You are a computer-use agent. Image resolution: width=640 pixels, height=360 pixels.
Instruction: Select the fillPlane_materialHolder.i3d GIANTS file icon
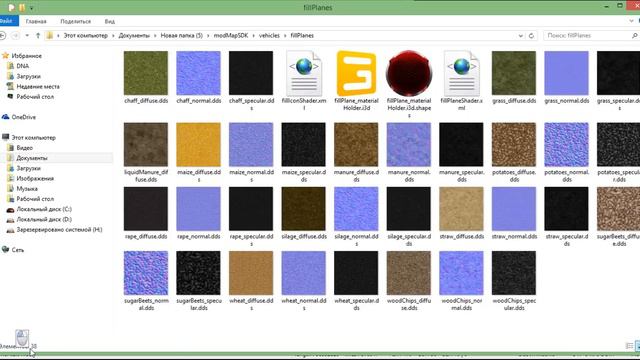click(356, 73)
